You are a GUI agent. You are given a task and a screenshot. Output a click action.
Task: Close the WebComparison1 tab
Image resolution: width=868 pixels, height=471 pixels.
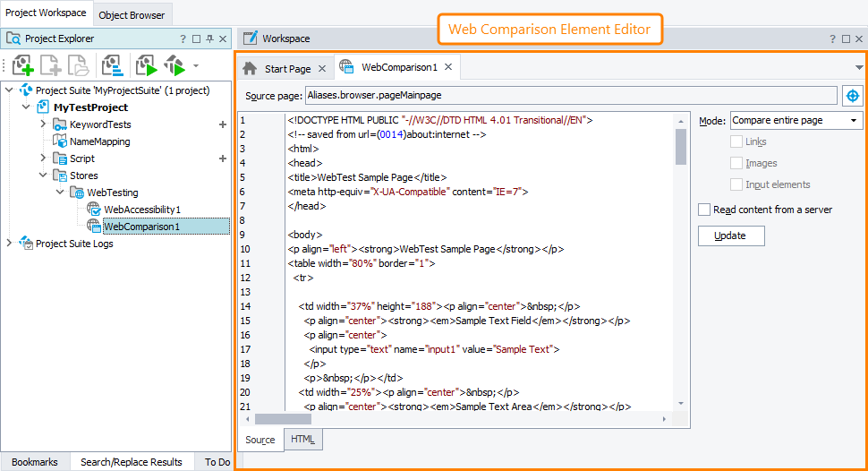click(x=448, y=67)
